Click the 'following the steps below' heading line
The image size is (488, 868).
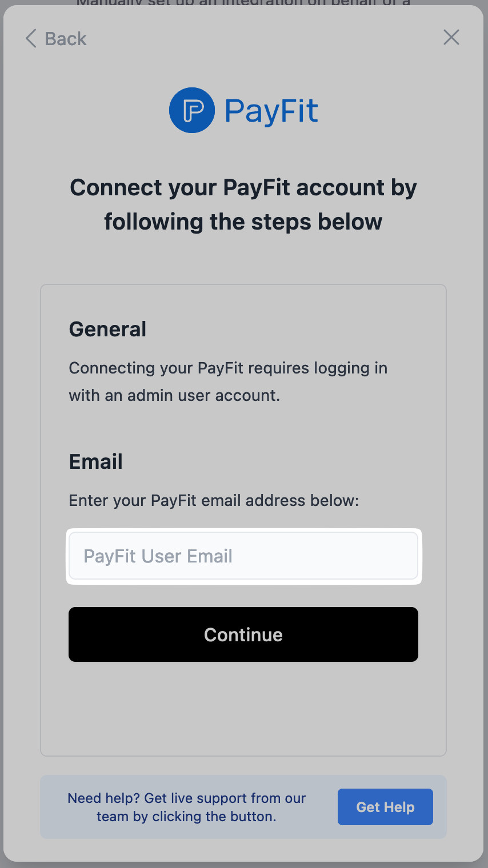243,222
